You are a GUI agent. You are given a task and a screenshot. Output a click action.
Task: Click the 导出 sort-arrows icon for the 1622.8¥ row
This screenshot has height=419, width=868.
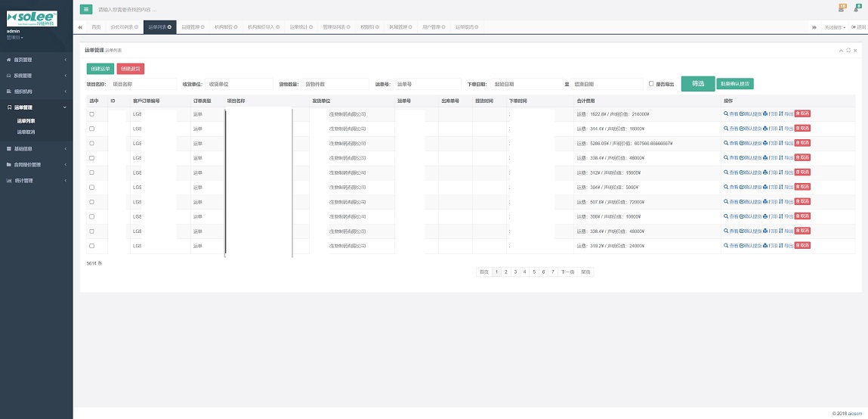[x=781, y=113]
